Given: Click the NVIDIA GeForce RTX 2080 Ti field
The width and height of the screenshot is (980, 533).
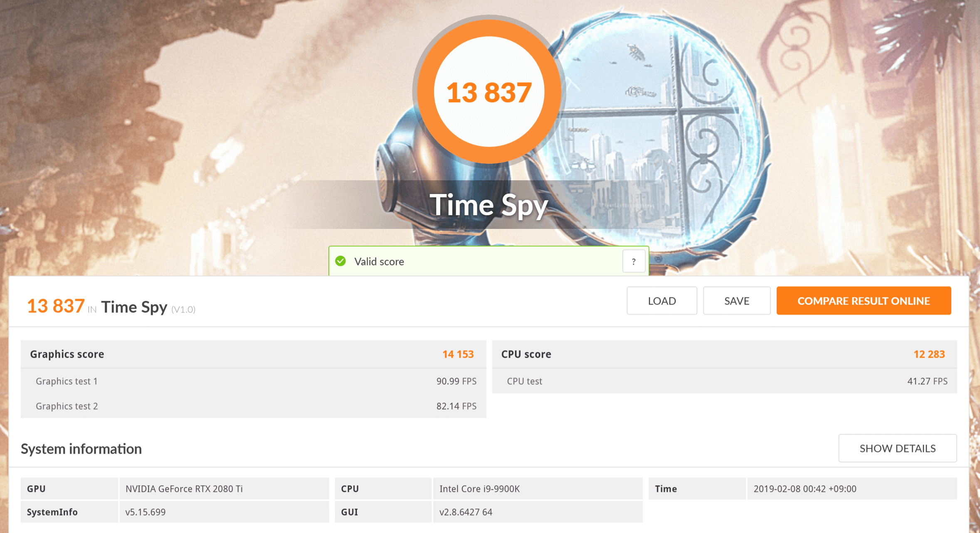Looking at the screenshot, I should [224, 489].
